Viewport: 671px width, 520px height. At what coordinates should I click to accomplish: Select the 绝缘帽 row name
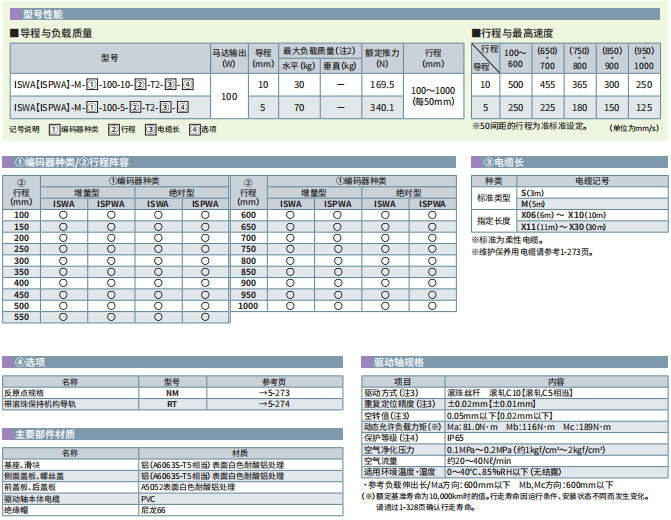click(x=16, y=510)
